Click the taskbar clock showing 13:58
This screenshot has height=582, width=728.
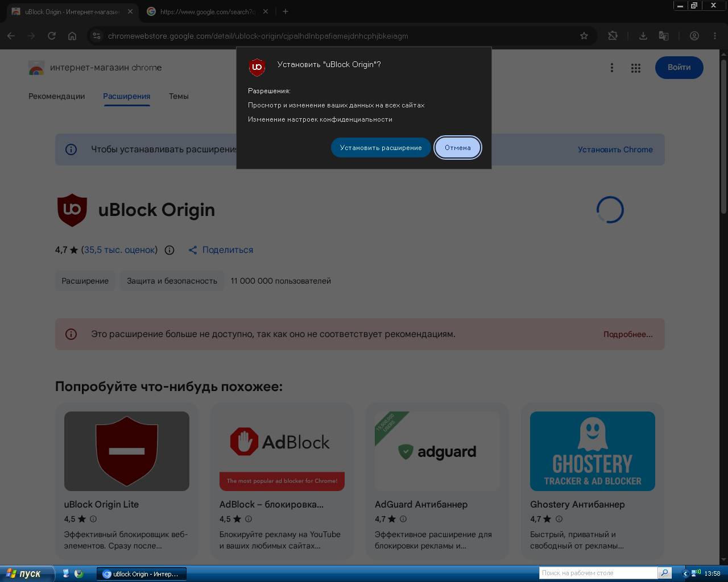pos(712,573)
